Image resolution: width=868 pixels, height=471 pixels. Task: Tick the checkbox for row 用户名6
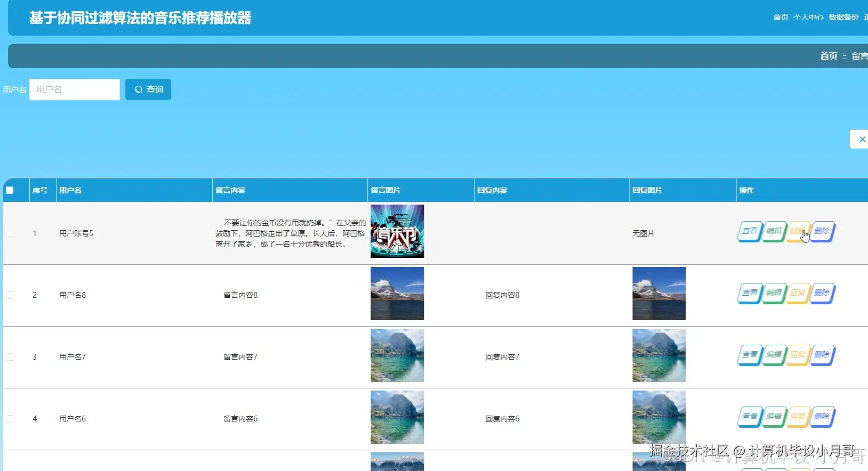[x=10, y=419]
